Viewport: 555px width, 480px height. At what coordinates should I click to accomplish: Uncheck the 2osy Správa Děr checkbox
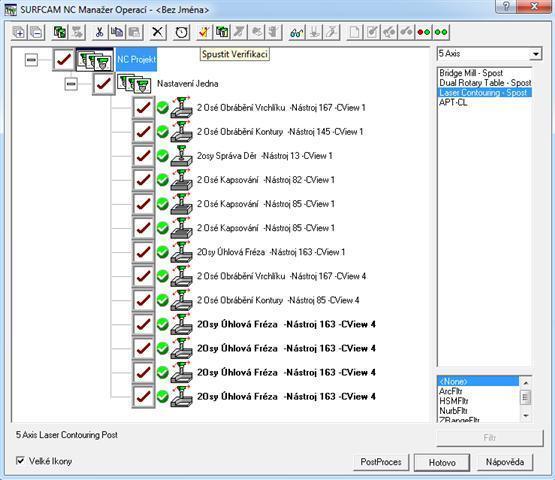pos(143,156)
